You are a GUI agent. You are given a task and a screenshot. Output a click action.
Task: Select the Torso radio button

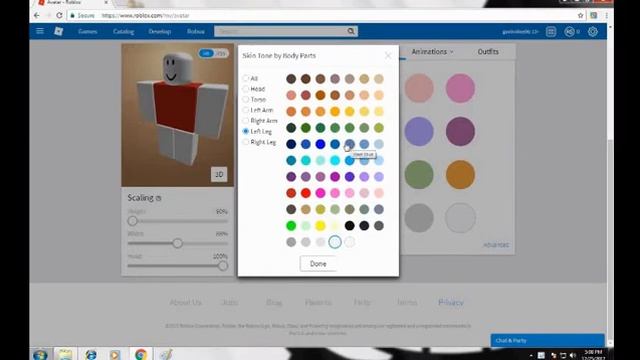246,100
